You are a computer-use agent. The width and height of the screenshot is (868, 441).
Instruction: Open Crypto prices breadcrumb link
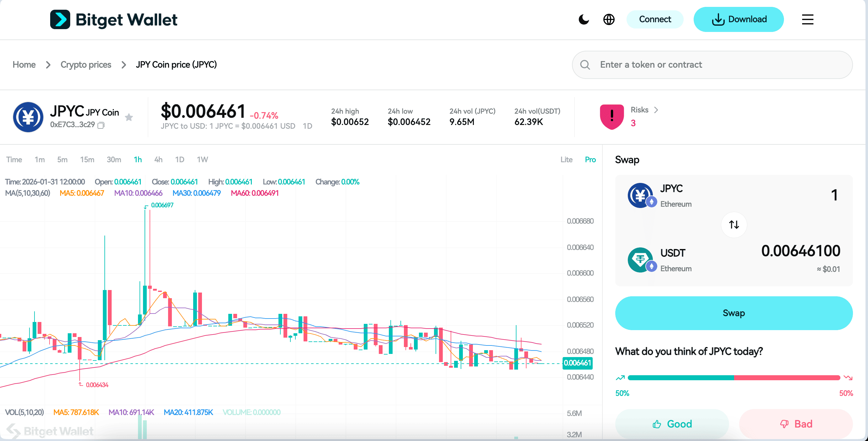86,65
